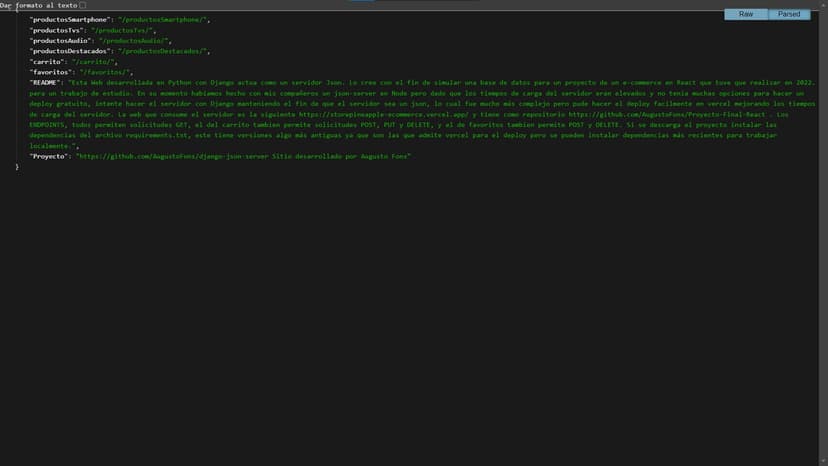Click the "productosDestacados" key
The width and height of the screenshot is (828, 466).
pyautogui.click(x=70, y=51)
